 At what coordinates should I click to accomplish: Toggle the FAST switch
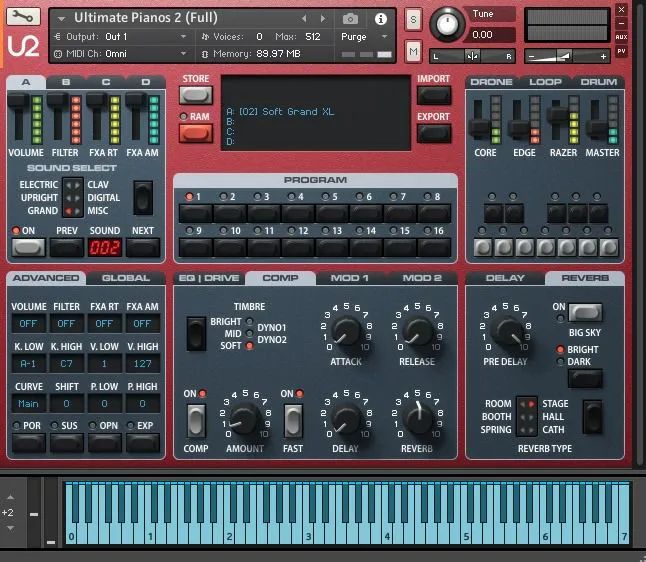[x=293, y=421]
